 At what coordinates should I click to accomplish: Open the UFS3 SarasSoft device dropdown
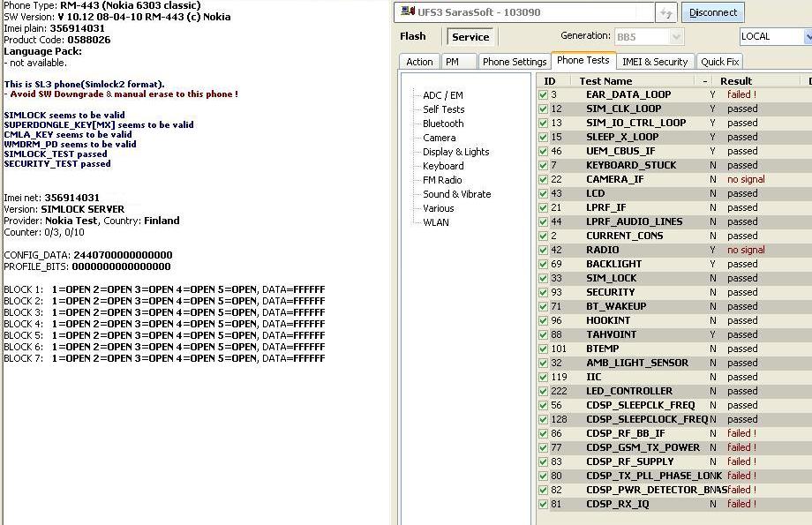523,12
